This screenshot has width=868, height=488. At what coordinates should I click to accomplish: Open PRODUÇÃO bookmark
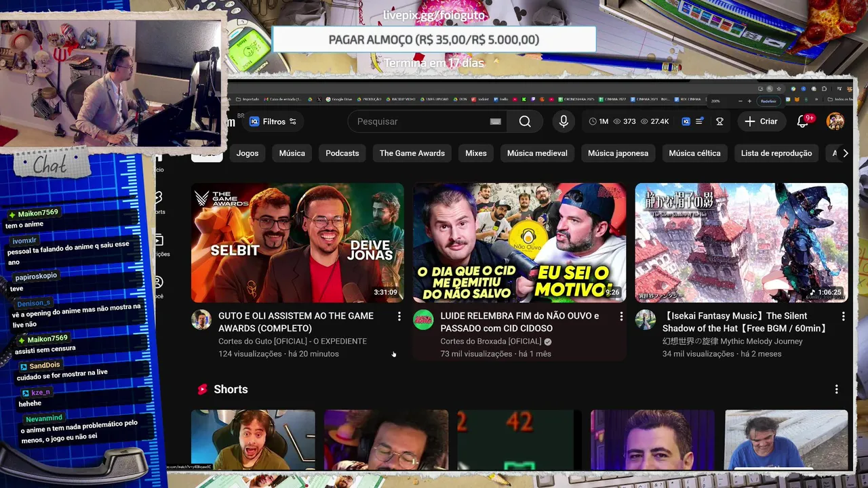(369, 99)
